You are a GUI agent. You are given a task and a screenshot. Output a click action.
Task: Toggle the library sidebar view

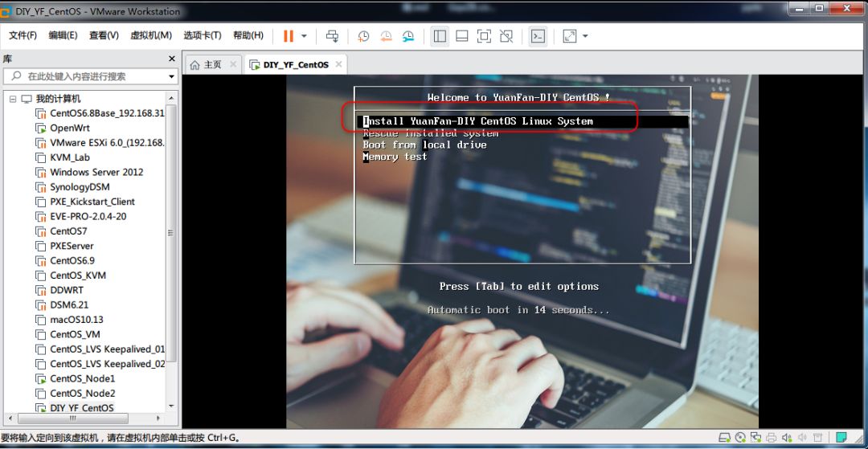pyautogui.click(x=440, y=36)
